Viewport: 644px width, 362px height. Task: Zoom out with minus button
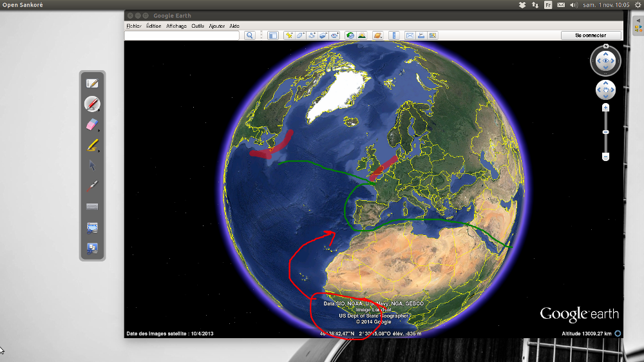coord(605,157)
